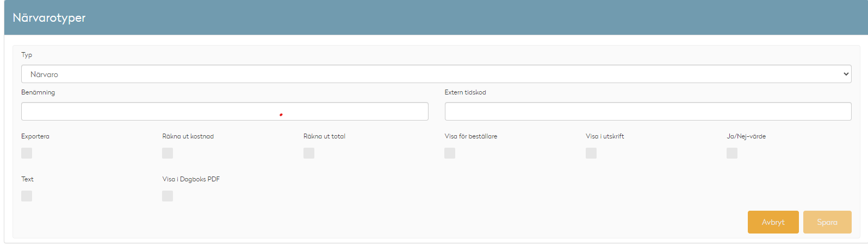Check the Text checkbox
This screenshot has width=868, height=246.
tap(27, 196)
